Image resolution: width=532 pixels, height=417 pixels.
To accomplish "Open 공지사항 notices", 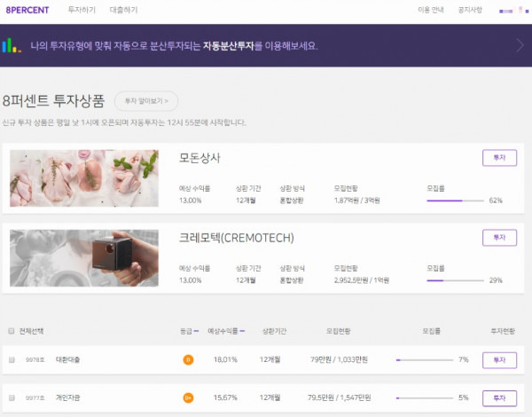I will [470, 10].
